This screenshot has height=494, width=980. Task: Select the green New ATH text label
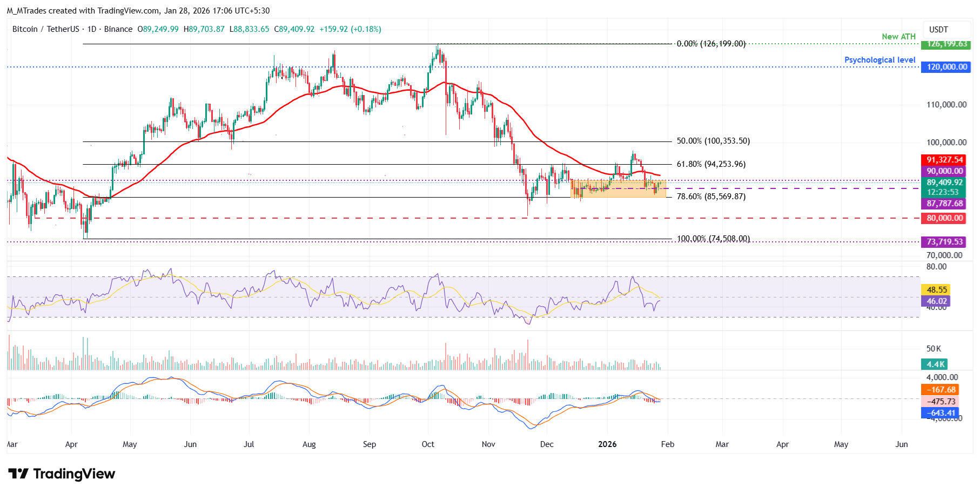click(x=898, y=37)
